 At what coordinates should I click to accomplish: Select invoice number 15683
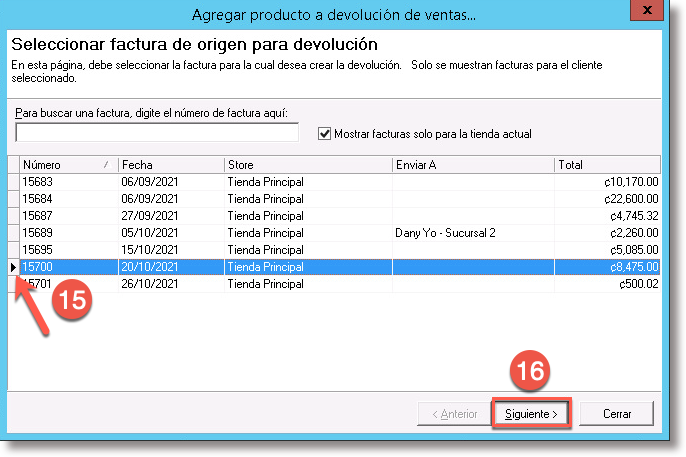(37, 181)
